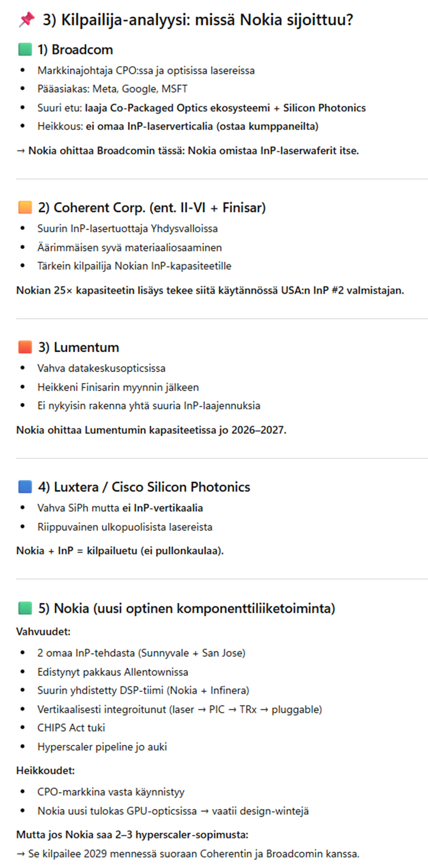
Task: Click the blue square beside Luxtera / Cisco
Action: 25,487
